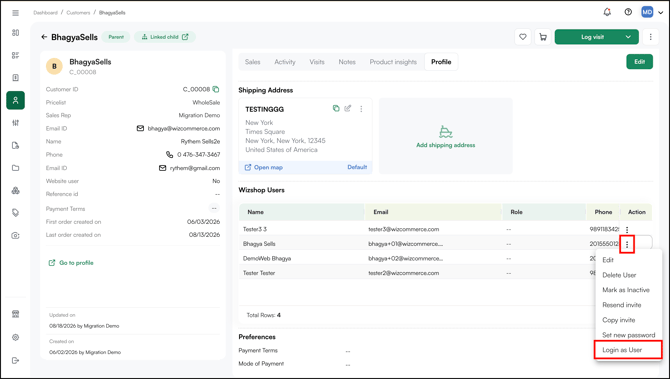Select the Profile tab
Viewport: 670px width, 379px height.
click(441, 62)
